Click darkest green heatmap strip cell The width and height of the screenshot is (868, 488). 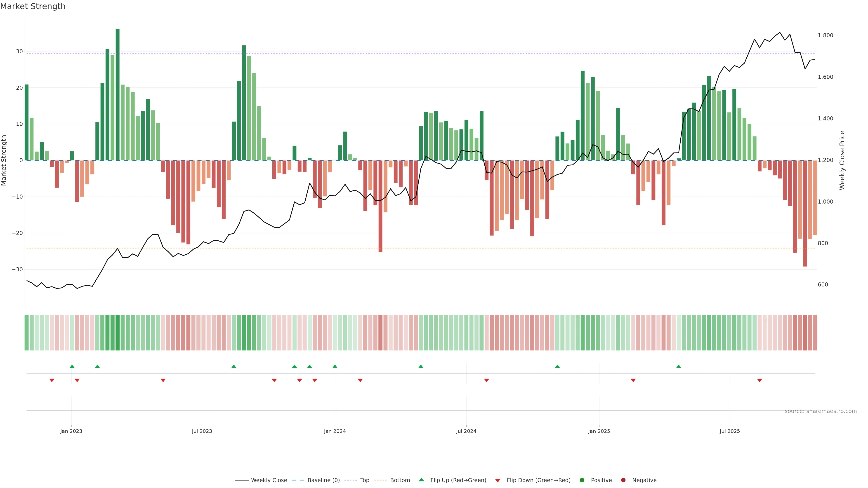tap(118, 333)
